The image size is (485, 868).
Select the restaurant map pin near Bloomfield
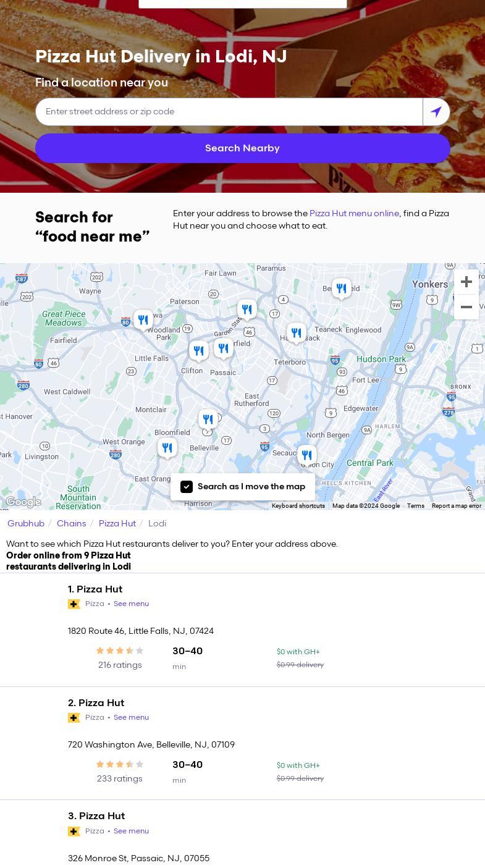click(167, 448)
